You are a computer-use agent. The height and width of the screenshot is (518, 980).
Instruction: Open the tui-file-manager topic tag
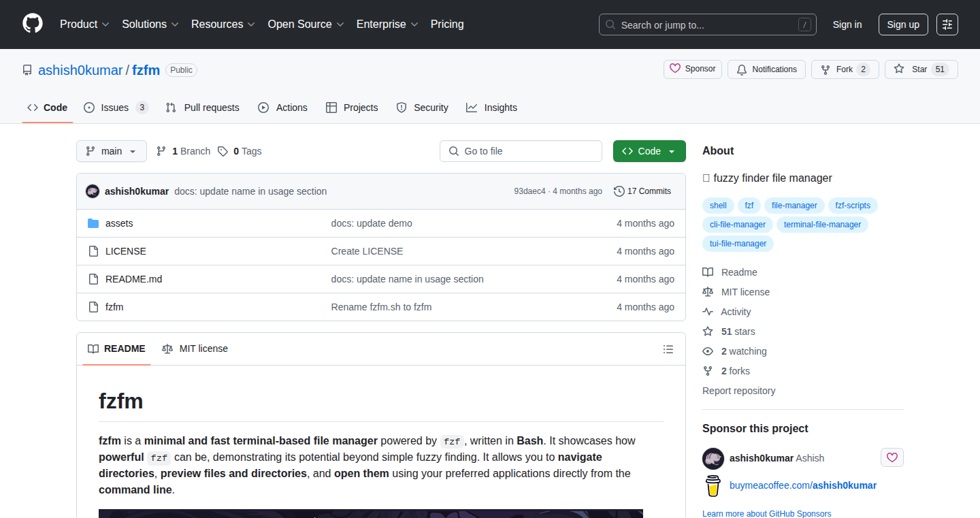point(738,244)
